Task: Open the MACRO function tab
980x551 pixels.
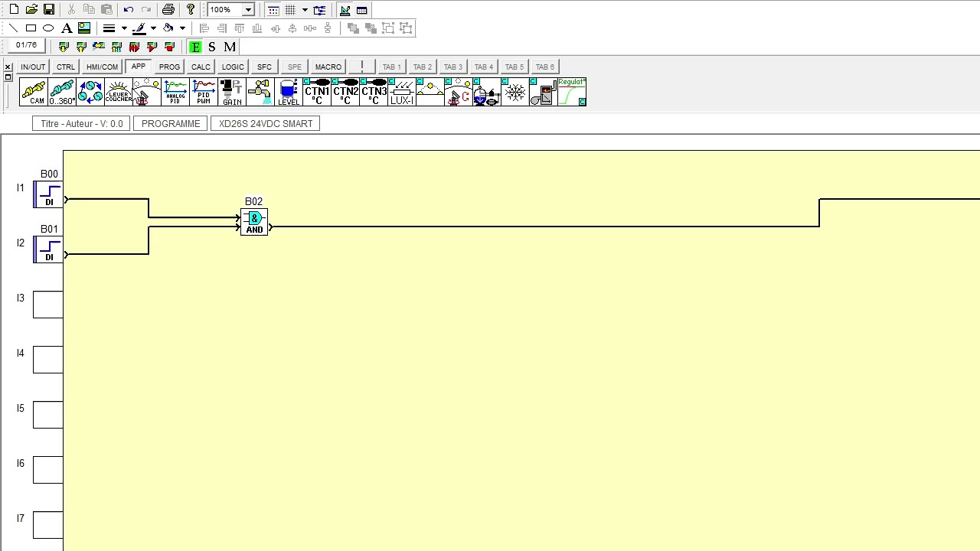Action: 328,67
